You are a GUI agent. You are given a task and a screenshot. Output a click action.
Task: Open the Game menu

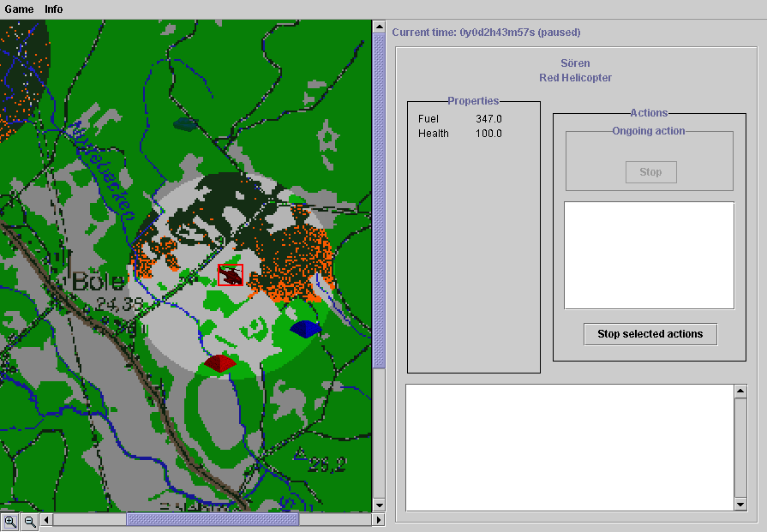pos(19,9)
